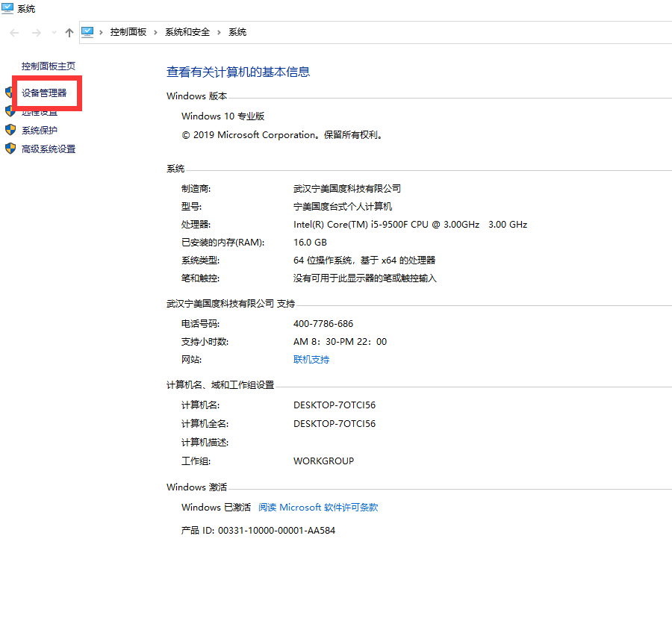Open 高级系统设置 link
Screen dimensions: 672x627
[49, 149]
